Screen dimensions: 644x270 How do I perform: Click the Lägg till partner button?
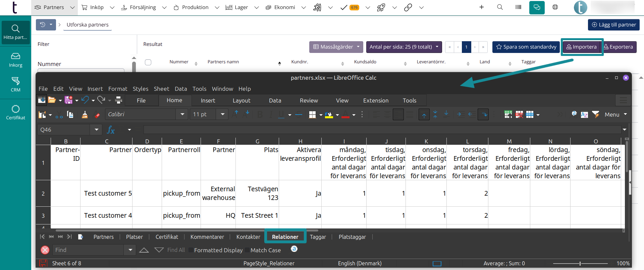point(614,25)
